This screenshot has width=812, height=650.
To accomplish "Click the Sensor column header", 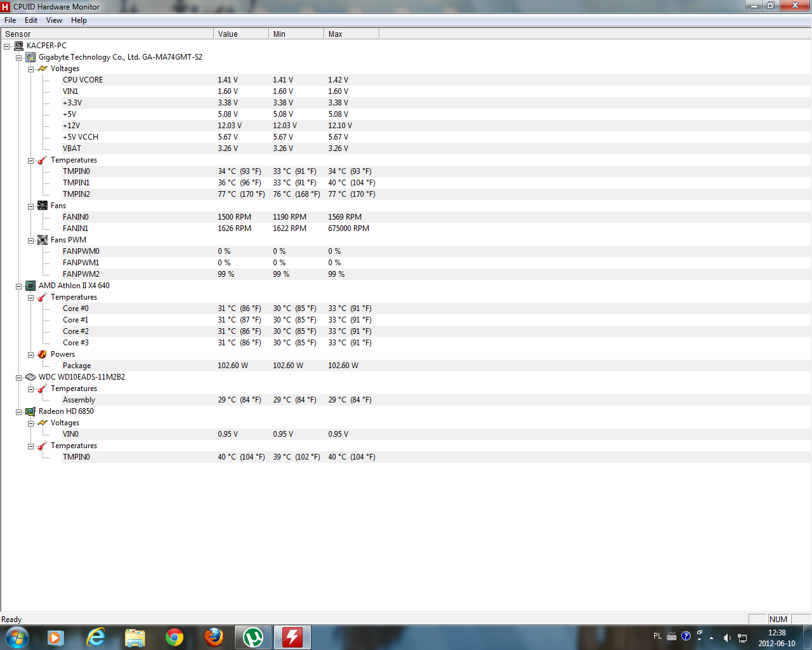I will pos(107,34).
